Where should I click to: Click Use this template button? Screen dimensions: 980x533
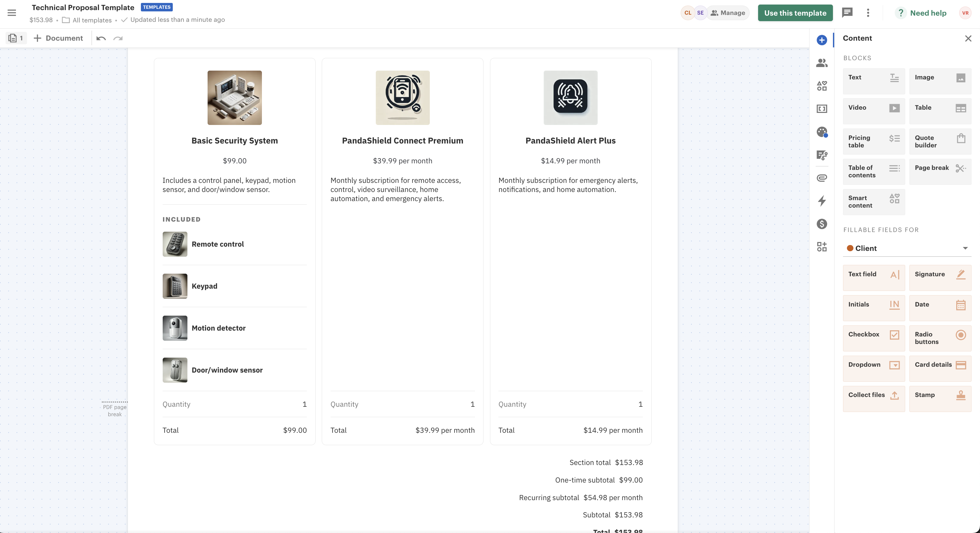(795, 12)
